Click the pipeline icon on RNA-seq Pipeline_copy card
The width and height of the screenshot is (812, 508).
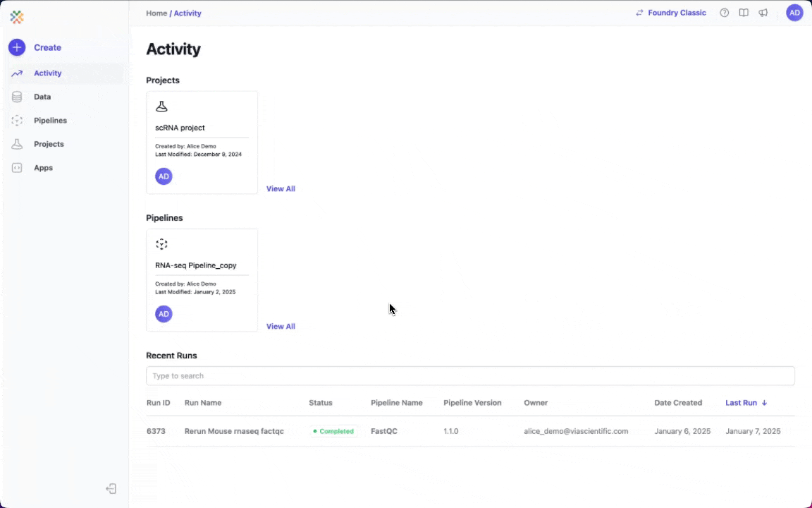click(x=161, y=243)
